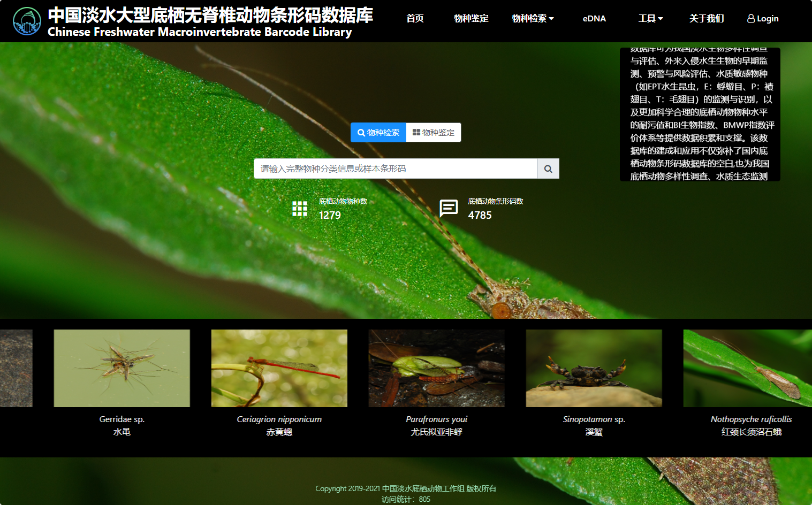Click the 赤黄蟌 Chinese name label
Screen dimensions: 812x505
coord(279,432)
